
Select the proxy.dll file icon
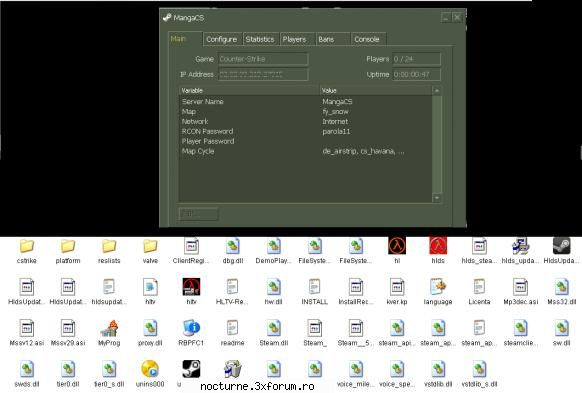(150, 328)
